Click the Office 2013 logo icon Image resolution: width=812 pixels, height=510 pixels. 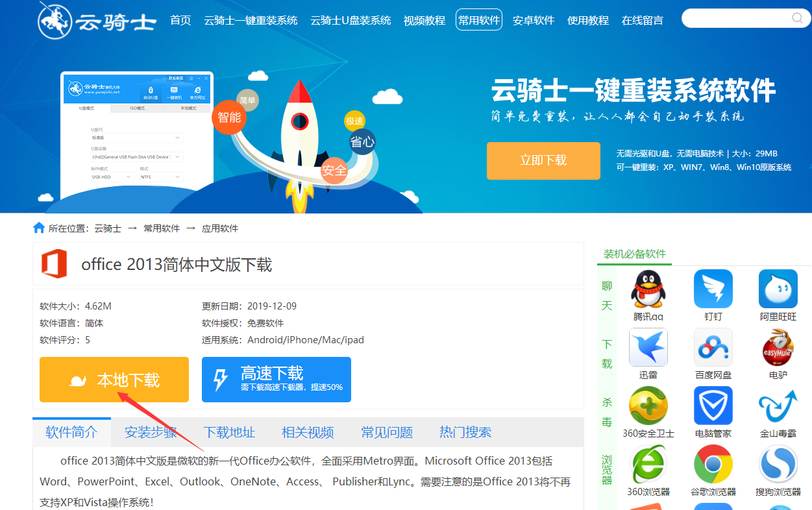55,264
